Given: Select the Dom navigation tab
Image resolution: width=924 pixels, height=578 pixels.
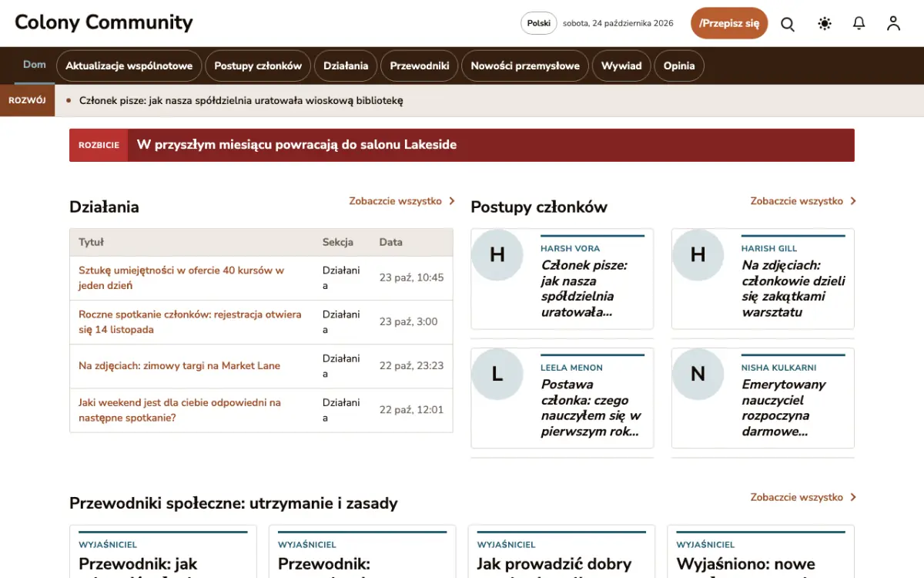Looking at the screenshot, I should (x=35, y=65).
